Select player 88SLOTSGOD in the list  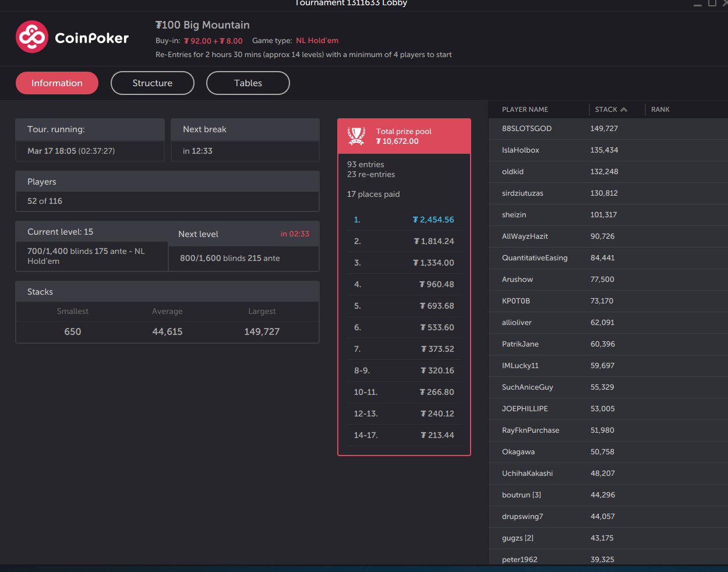coord(526,129)
